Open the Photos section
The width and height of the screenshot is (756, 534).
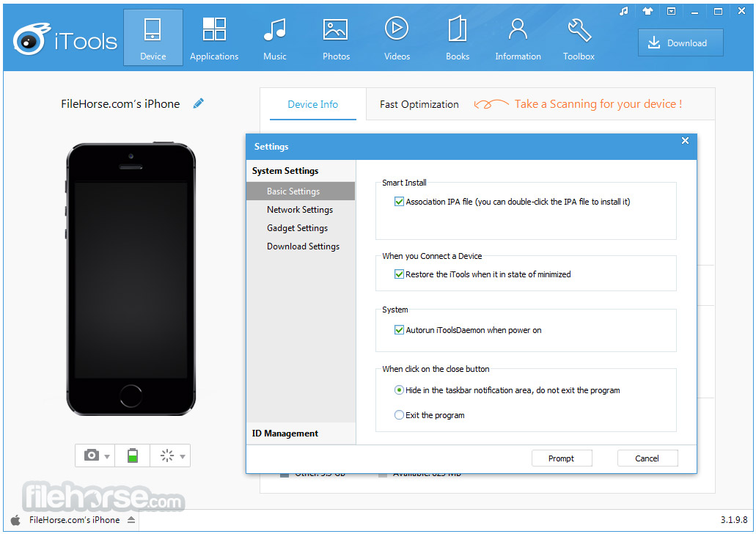[x=336, y=38]
